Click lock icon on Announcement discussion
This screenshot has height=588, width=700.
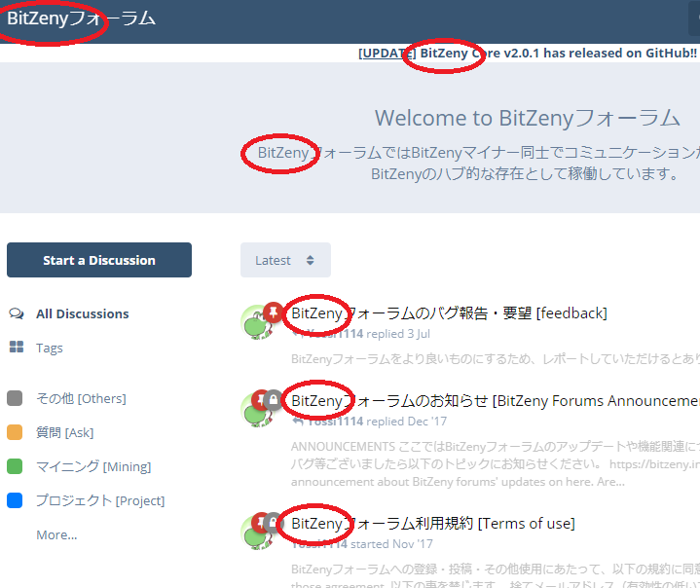coord(274,399)
